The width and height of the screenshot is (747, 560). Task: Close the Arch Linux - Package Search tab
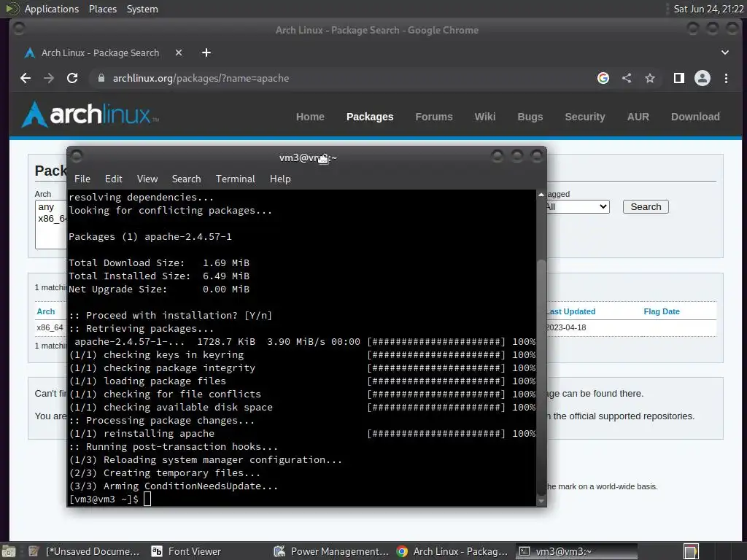179,52
